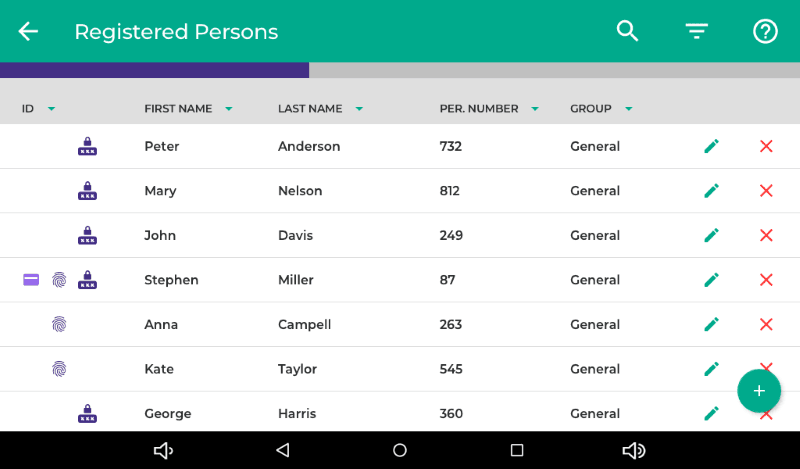Delete Mary Nelson using the red X
Viewport: 800px width, 469px height.
766,191
